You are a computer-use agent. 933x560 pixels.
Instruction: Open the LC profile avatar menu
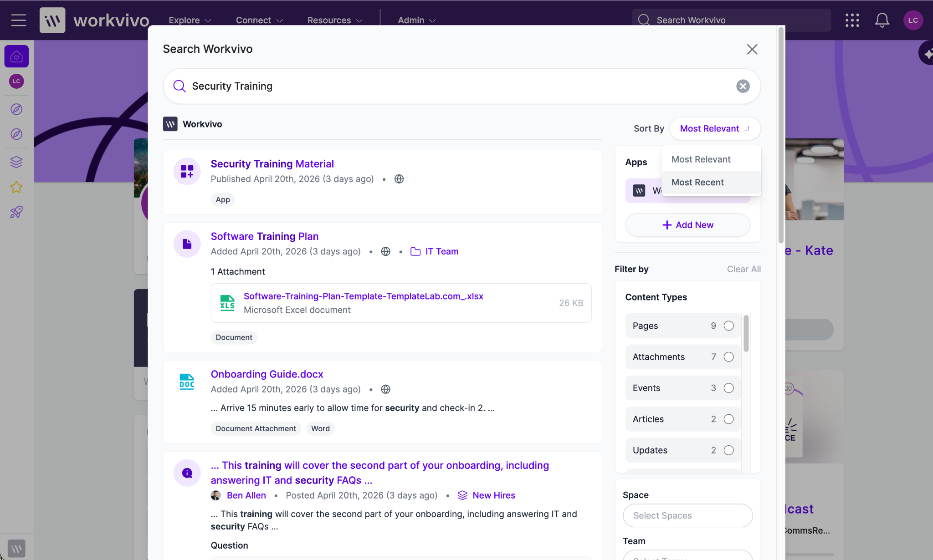pyautogui.click(x=913, y=20)
